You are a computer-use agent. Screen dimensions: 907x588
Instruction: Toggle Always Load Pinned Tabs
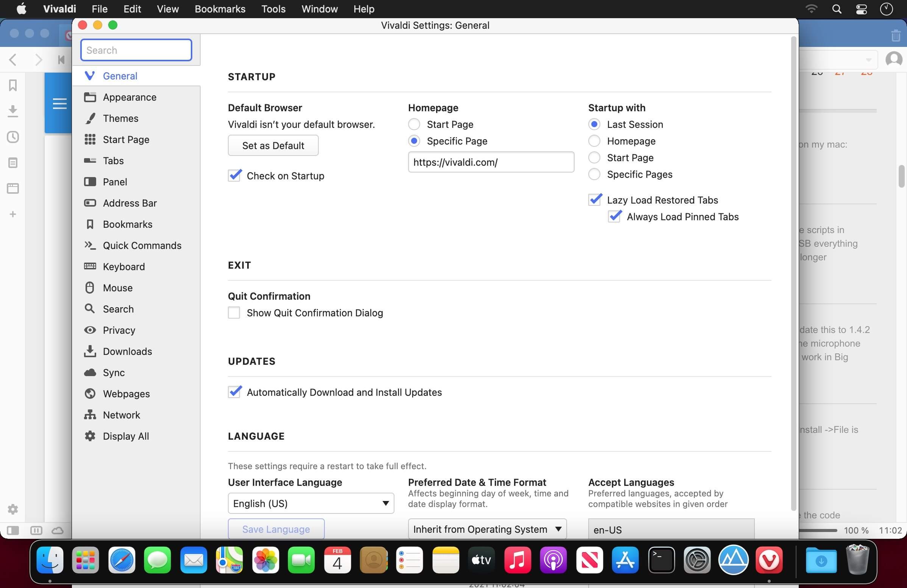[614, 216]
